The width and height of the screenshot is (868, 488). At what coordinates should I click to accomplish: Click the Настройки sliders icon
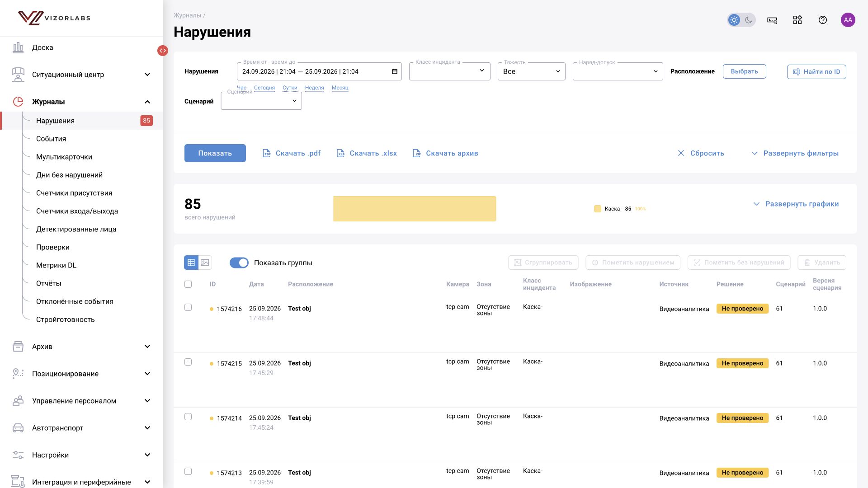tap(18, 455)
